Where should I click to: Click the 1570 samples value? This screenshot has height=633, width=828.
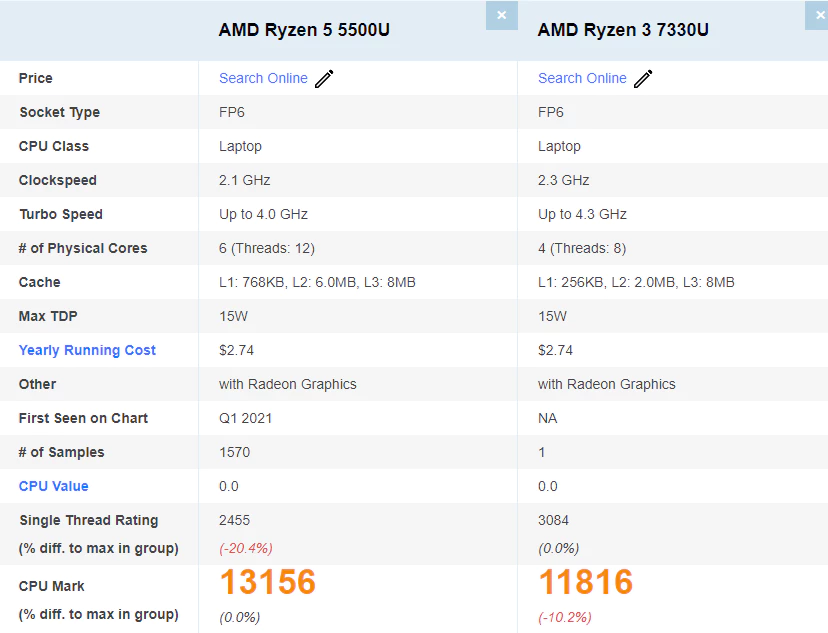pos(234,452)
